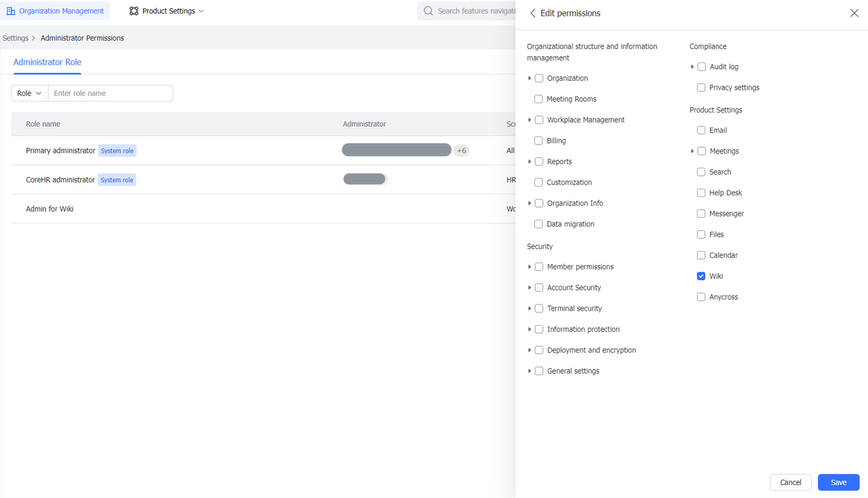Open the Settings breadcrumb link
This screenshot has width=868, height=498.
click(x=15, y=37)
